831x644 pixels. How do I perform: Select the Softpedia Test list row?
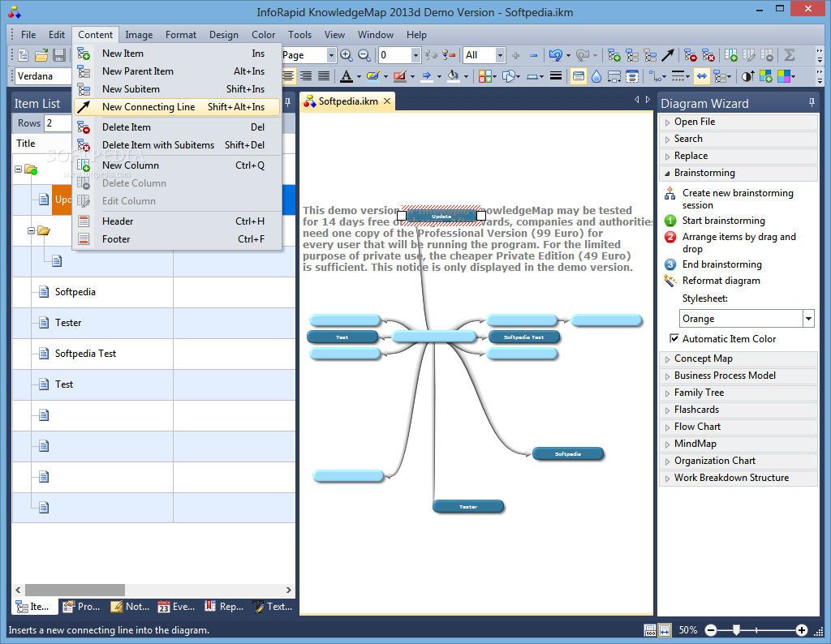click(153, 354)
